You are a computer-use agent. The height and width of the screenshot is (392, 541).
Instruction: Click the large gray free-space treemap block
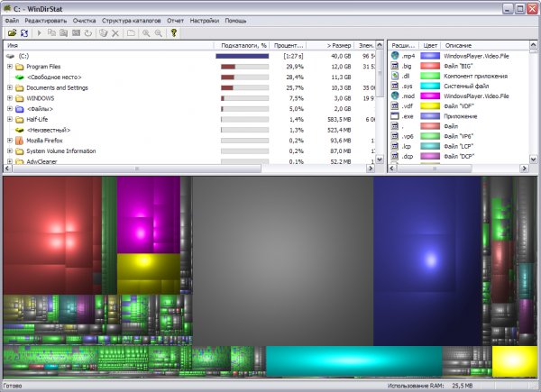pyautogui.click(x=282, y=261)
